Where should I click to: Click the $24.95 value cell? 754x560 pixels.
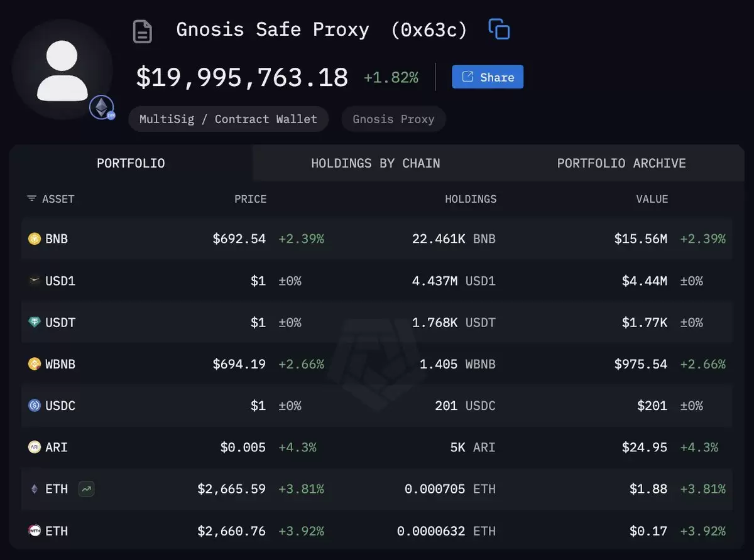click(645, 448)
